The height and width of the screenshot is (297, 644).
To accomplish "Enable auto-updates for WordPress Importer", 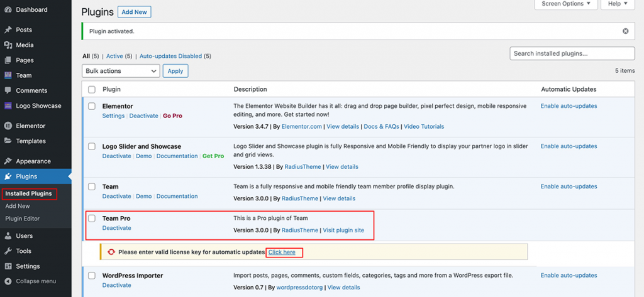I will [x=569, y=275].
